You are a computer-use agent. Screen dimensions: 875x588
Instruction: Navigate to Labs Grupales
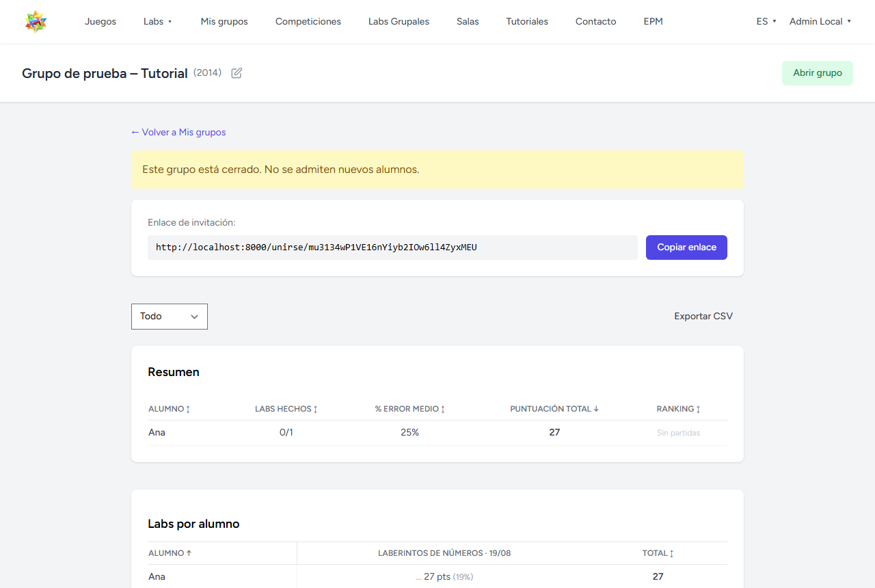click(x=399, y=22)
